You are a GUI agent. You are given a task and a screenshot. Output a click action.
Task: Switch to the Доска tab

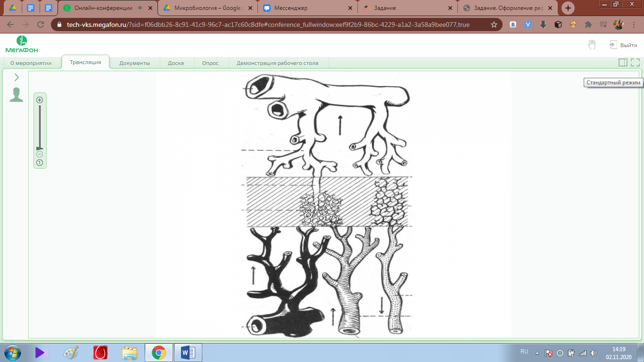(x=176, y=63)
